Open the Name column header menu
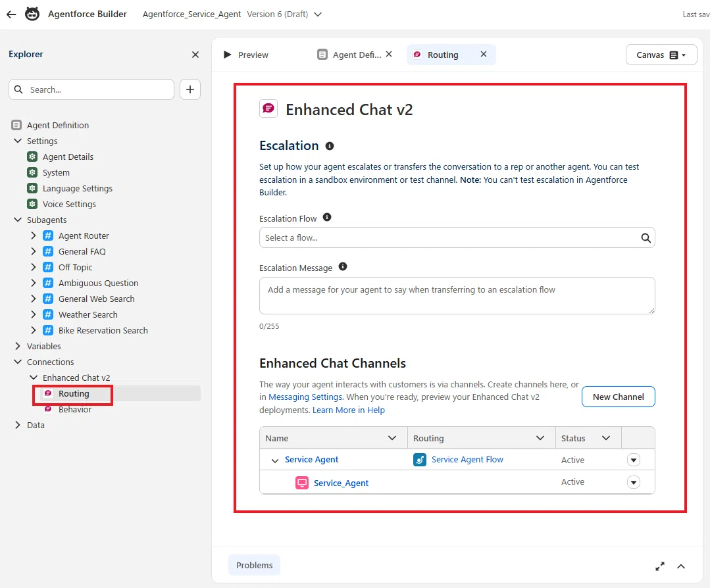This screenshot has height=588, width=710. pyautogui.click(x=392, y=438)
